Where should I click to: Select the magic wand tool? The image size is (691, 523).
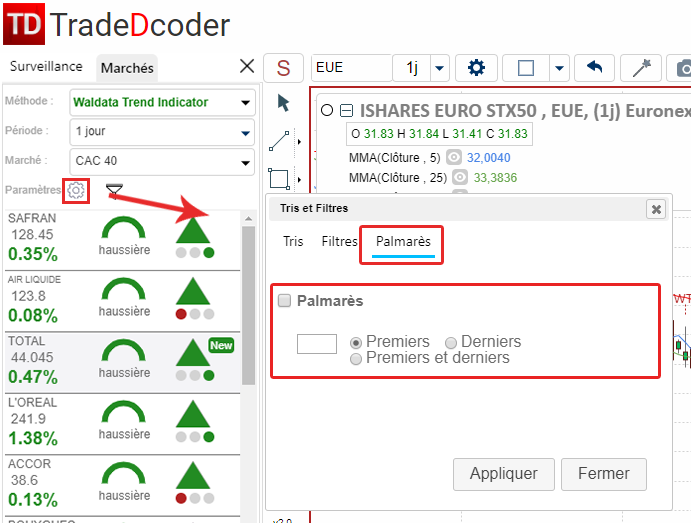click(641, 68)
